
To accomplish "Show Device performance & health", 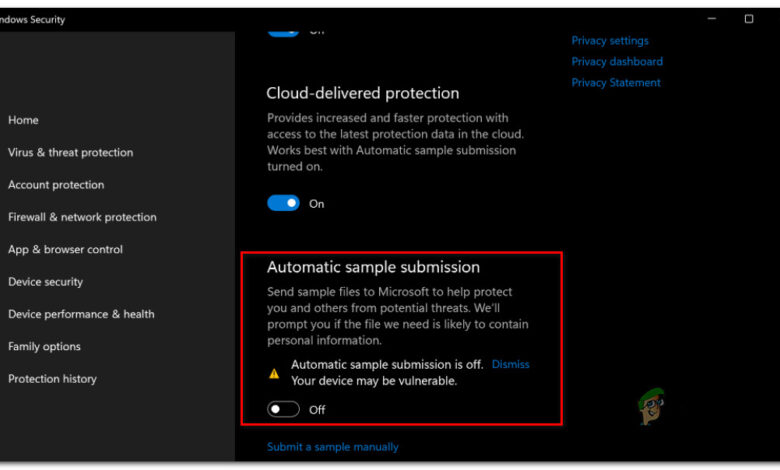I will click(81, 314).
